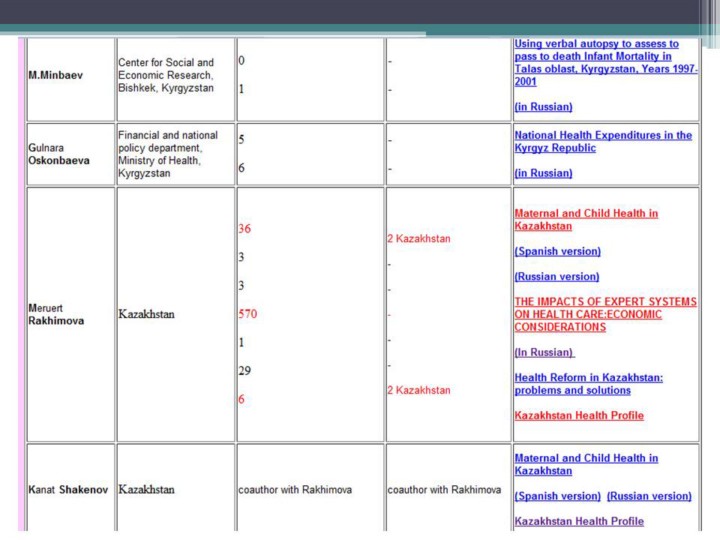Screen dimensions: 720x540
Task: Open Kazakhstan Health Profile in Shakenov row
Action: (x=578, y=521)
